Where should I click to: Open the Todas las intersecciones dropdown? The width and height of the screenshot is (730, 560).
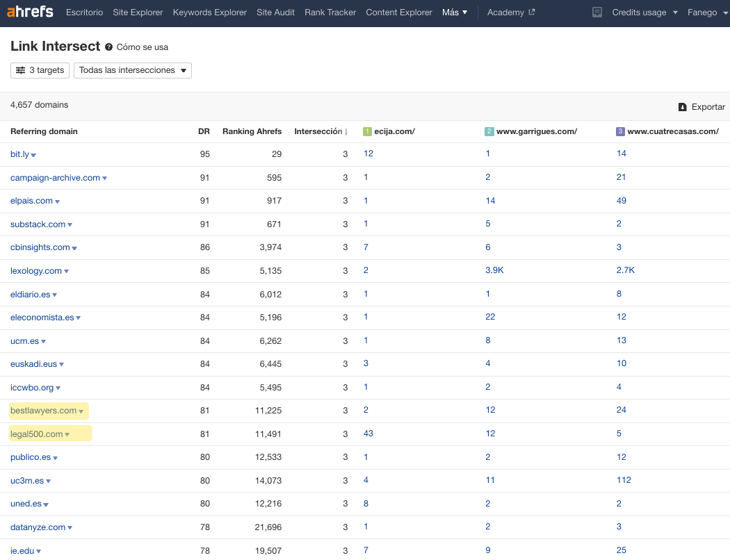(132, 70)
